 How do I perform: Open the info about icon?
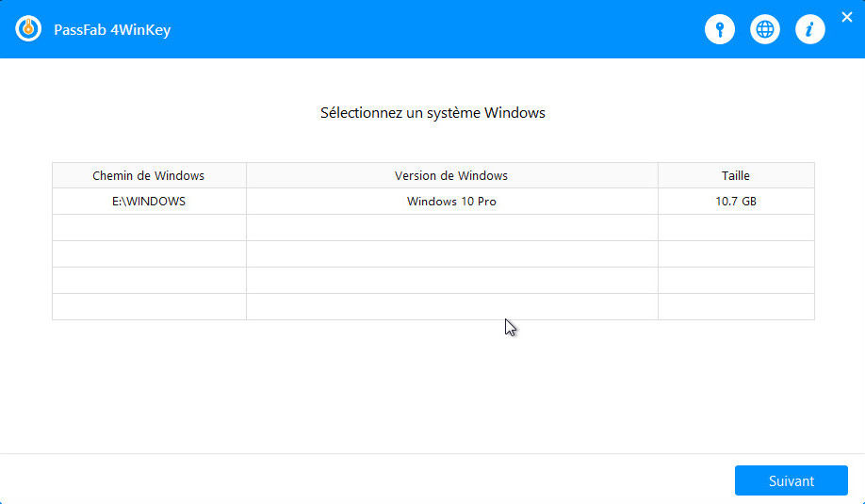click(809, 29)
